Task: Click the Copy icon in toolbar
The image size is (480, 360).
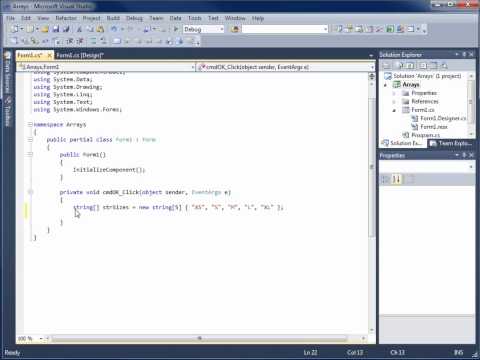Action: pos(90,29)
